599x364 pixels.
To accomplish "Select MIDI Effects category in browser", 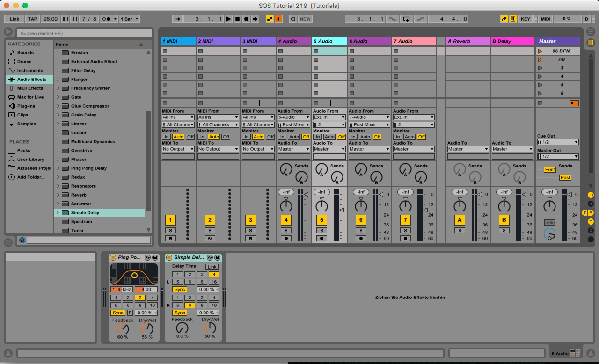I will coord(30,88).
